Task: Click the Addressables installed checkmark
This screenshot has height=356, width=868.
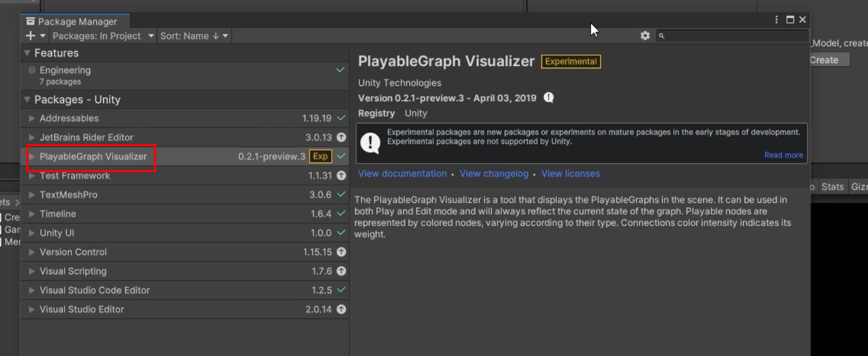Action: point(341,118)
